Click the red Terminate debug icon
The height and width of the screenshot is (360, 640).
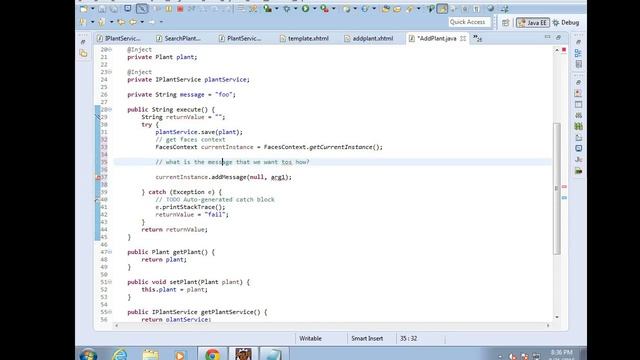tap(180, 9)
